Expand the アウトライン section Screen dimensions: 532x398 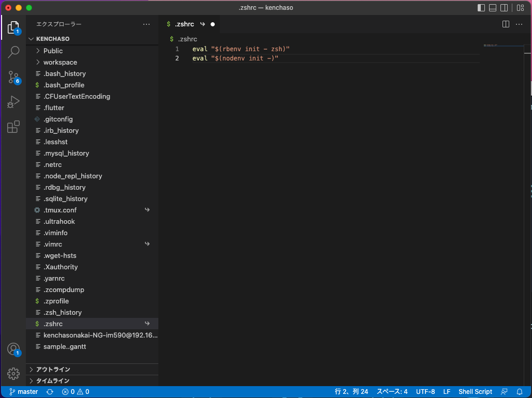tap(53, 369)
